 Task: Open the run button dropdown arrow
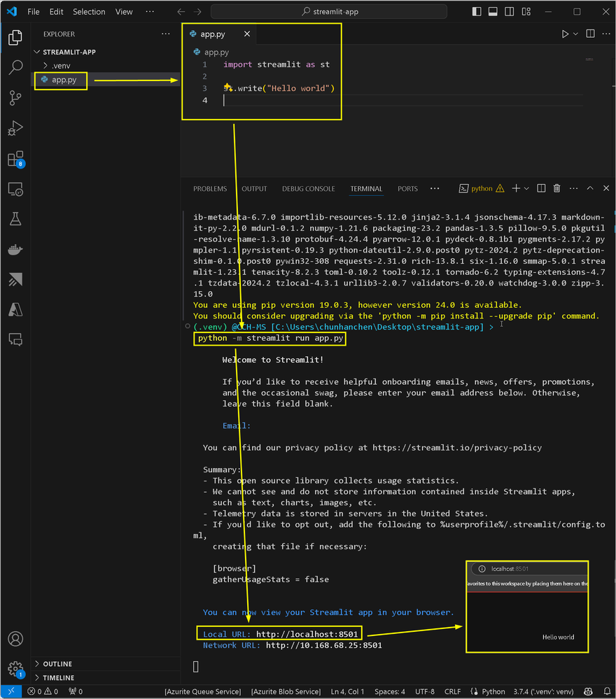(575, 34)
